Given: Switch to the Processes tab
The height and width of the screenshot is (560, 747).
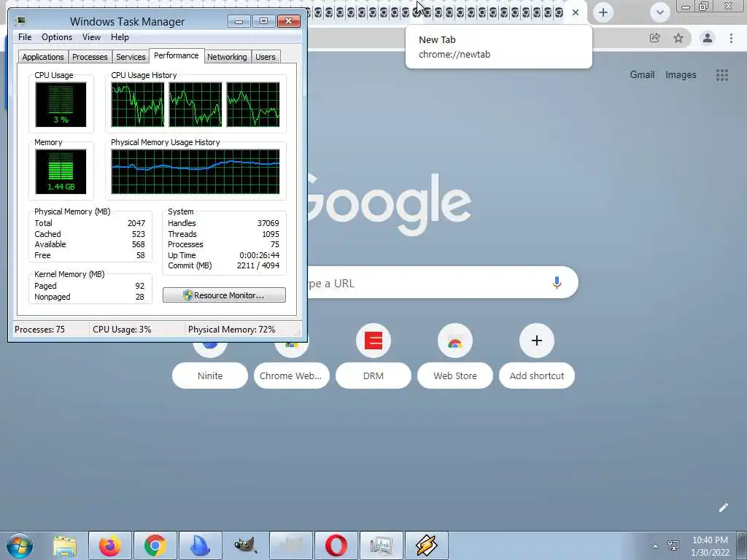Looking at the screenshot, I should coord(90,57).
